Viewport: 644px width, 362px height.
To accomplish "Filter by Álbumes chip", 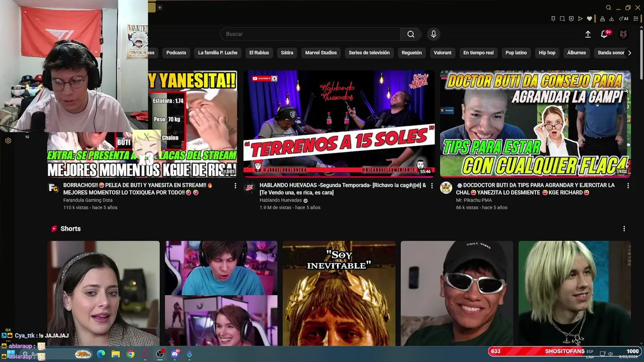I will pos(577,53).
